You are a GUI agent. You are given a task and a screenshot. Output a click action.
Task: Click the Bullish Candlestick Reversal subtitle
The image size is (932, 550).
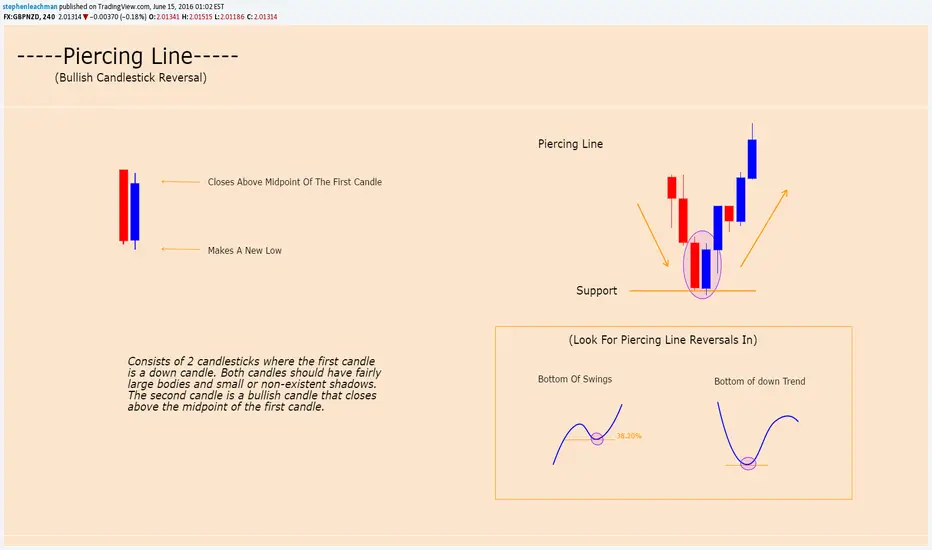(x=131, y=77)
